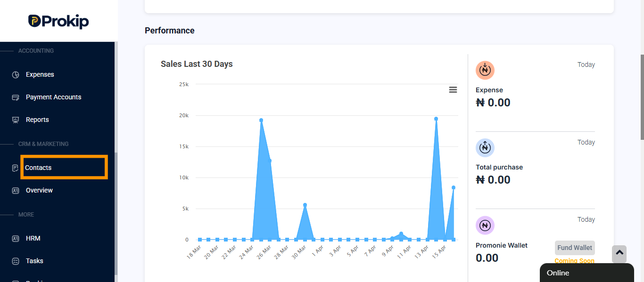The height and width of the screenshot is (282, 644).
Task: Click the Prokip logo
Action: coord(58,21)
